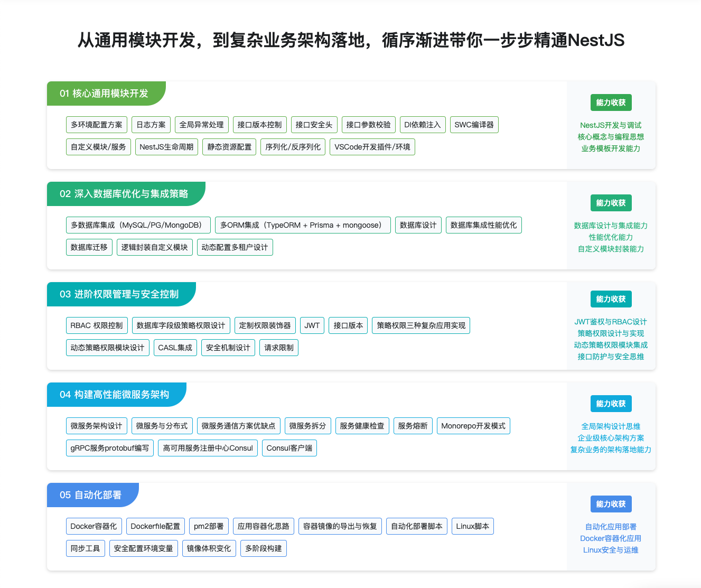Click the VSCode开发插件/环境 tag
Viewport: 701px width, 588px height.
pos(372,147)
